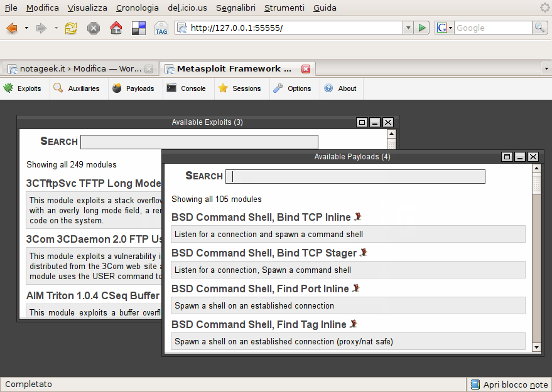Viewport: 552px width, 392px height.
Task: Open the forward history dropdown arrow
Action: pos(56,28)
